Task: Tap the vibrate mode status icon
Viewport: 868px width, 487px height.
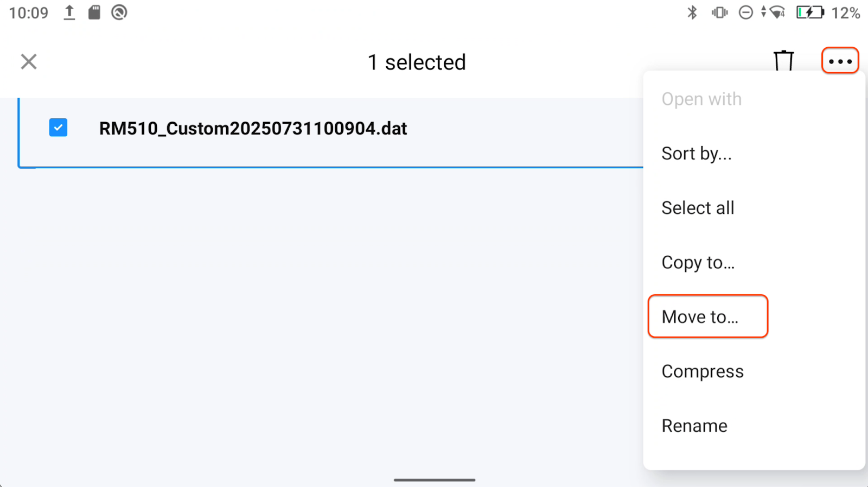Action: pos(719,12)
